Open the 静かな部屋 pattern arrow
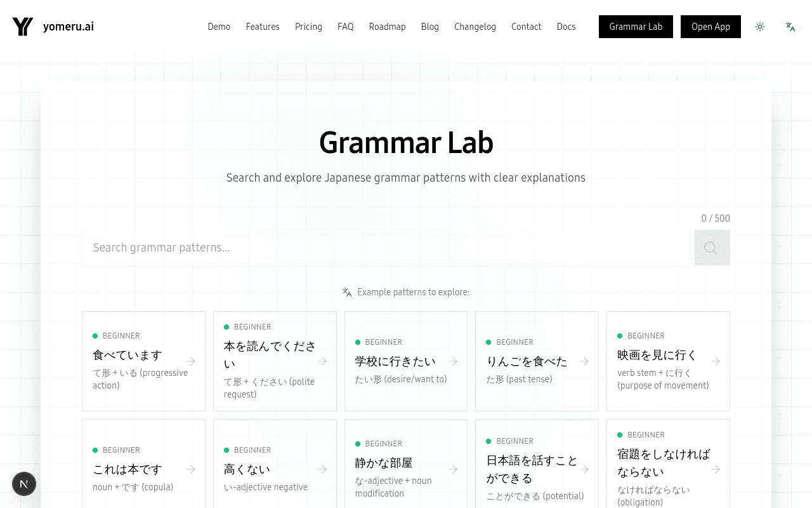This screenshot has height=508, width=812. click(453, 469)
